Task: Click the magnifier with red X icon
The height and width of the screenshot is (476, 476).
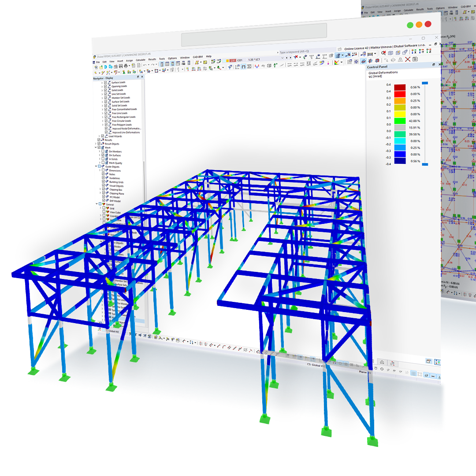Action: (x=383, y=53)
